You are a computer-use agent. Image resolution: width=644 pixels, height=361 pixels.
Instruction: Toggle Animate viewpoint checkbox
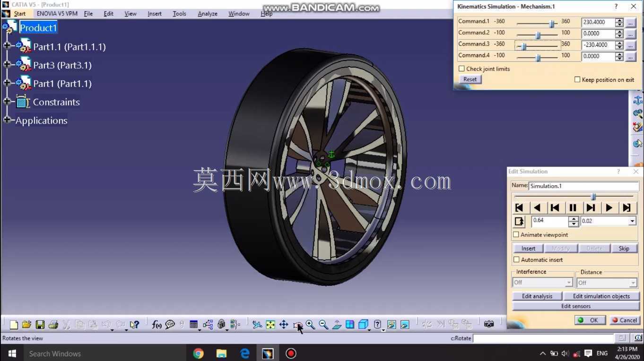[x=516, y=235]
